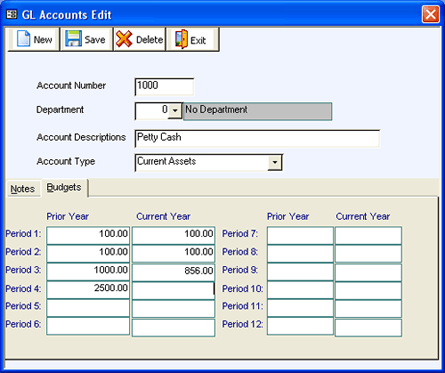This screenshot has width=445, height=373.
Task: Click Period 12 Current Year field
Action: coord(368,327)
